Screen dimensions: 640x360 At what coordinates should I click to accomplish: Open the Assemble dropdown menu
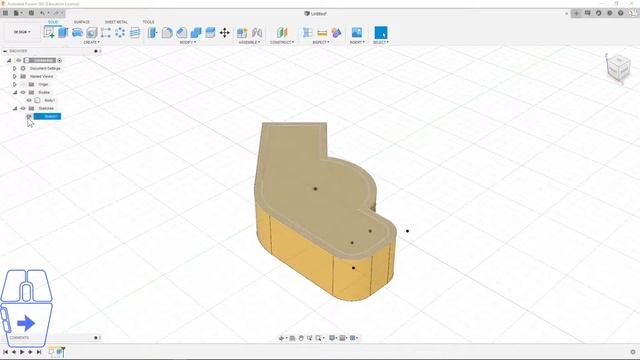tap(249, 42)
